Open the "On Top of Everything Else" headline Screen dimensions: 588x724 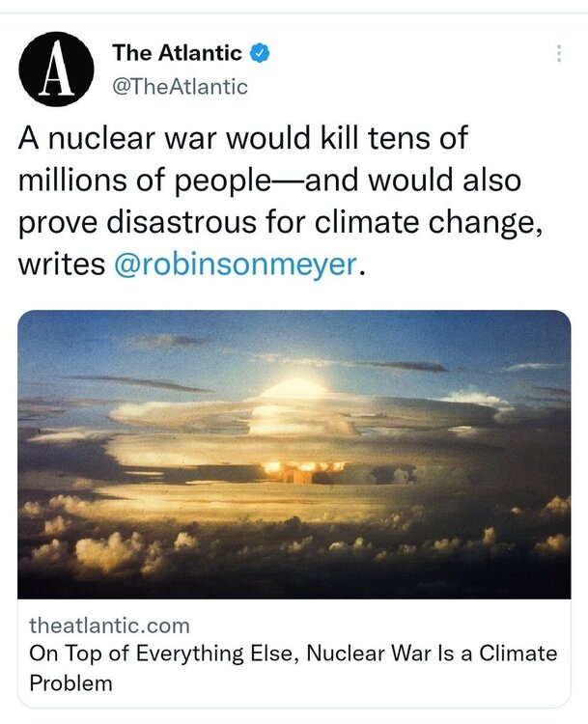click(164, 654)
